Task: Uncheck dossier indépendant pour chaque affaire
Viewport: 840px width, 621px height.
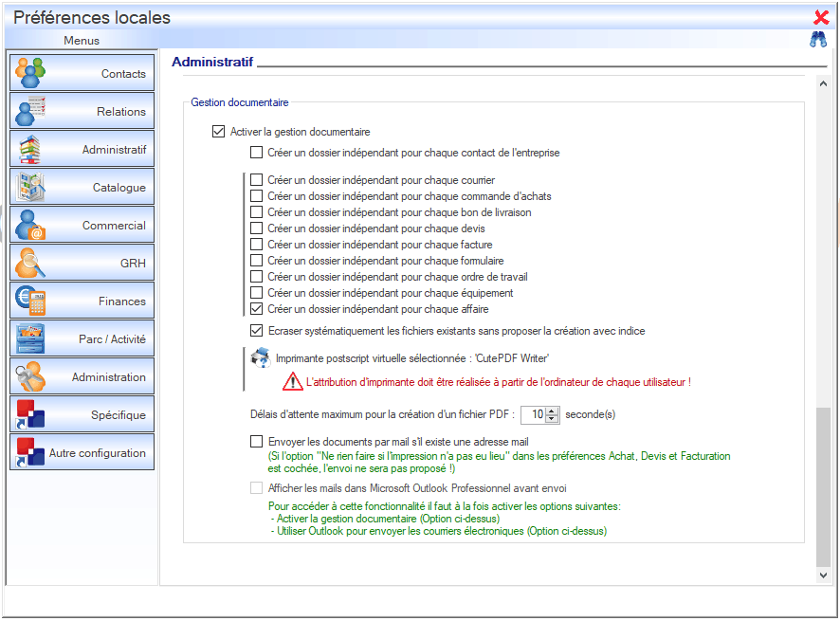Action: [x=256, y=309]
